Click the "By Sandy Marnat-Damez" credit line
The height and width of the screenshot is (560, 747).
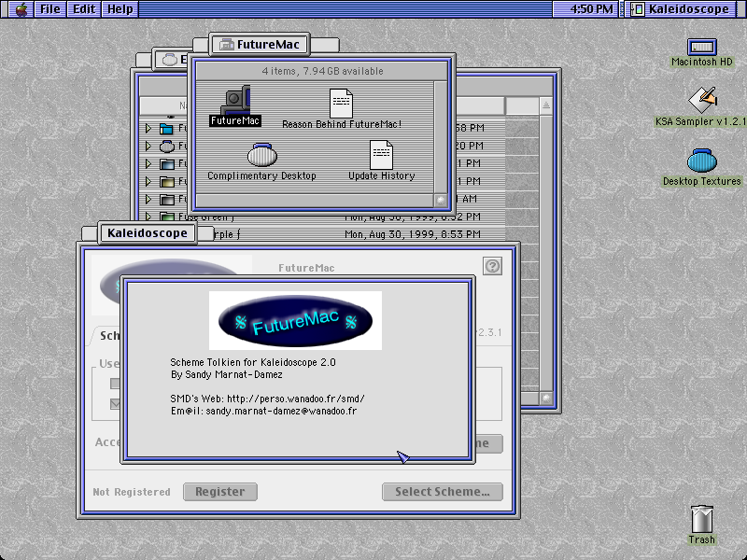point(226,374)
